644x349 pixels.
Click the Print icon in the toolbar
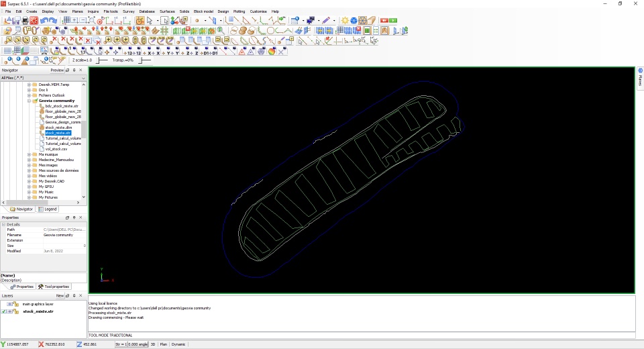[x=25, y=20]
